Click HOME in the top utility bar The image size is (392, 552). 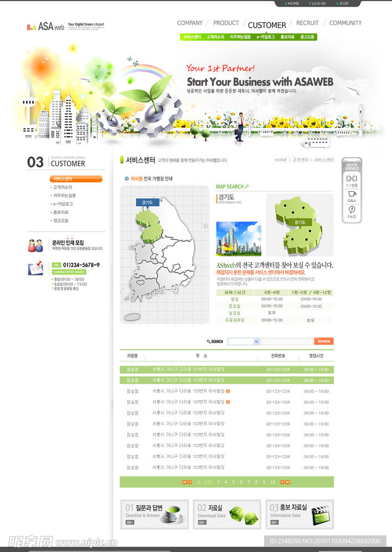tap(293, 3)
